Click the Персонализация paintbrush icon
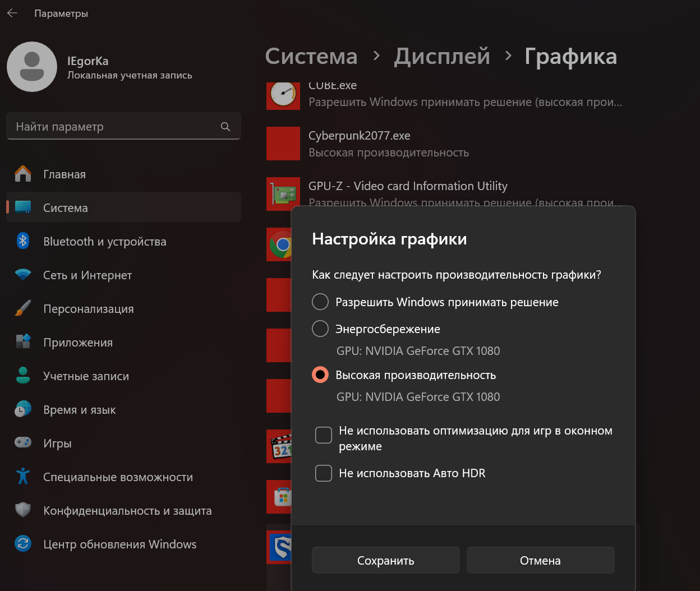Image resolution: width=700 pixels, height=591 pixels. tap(23, 308)
